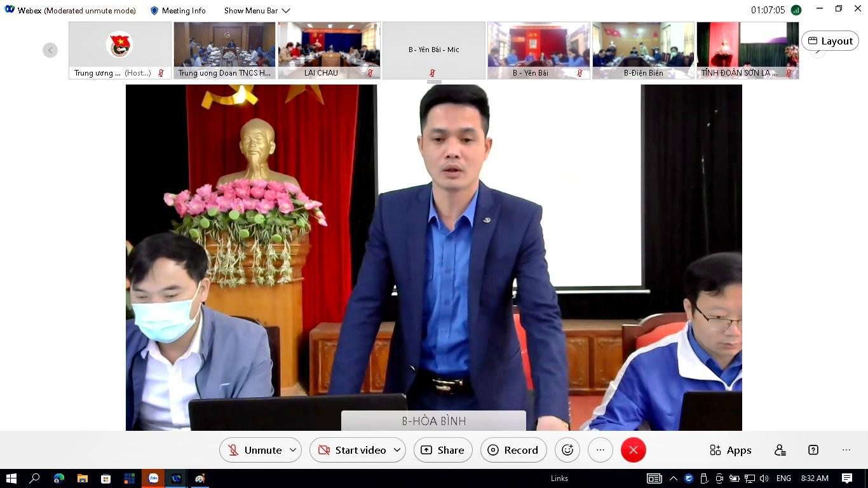
Task: Click the Share button
Action: tap(443, 450)
